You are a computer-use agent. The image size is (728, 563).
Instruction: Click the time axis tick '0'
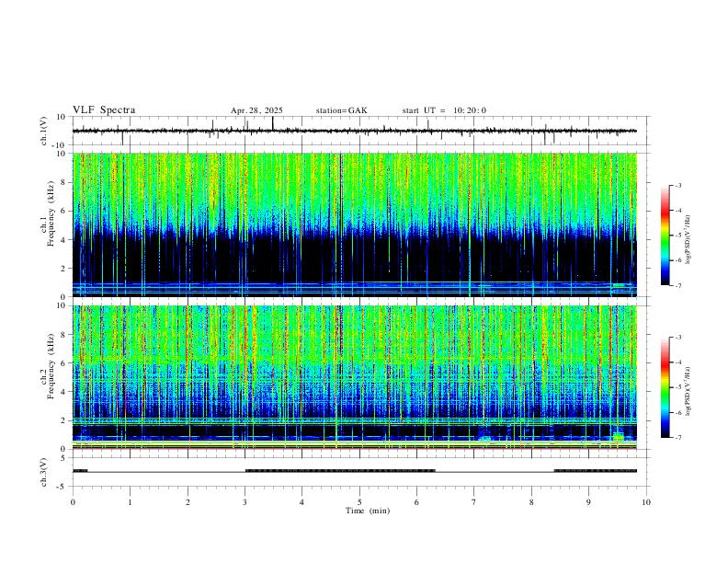click(x=73, y=502)
